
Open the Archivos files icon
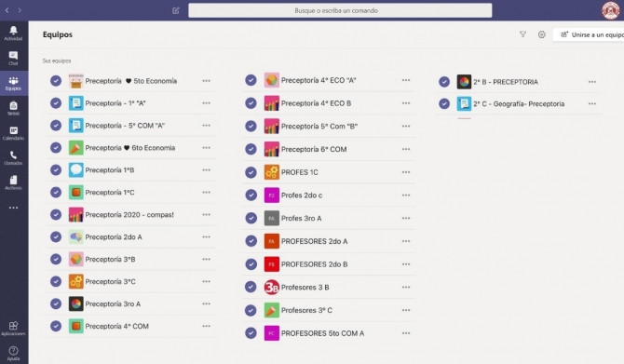(x=14, y=182)
